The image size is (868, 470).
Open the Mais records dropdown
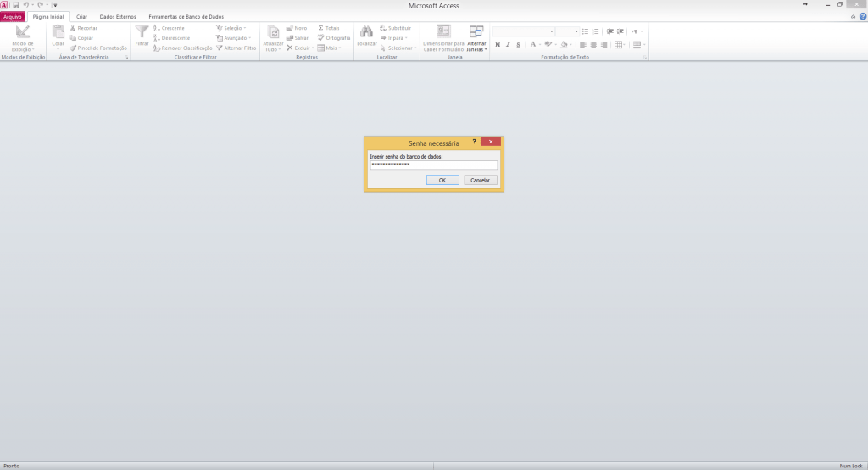329,48
